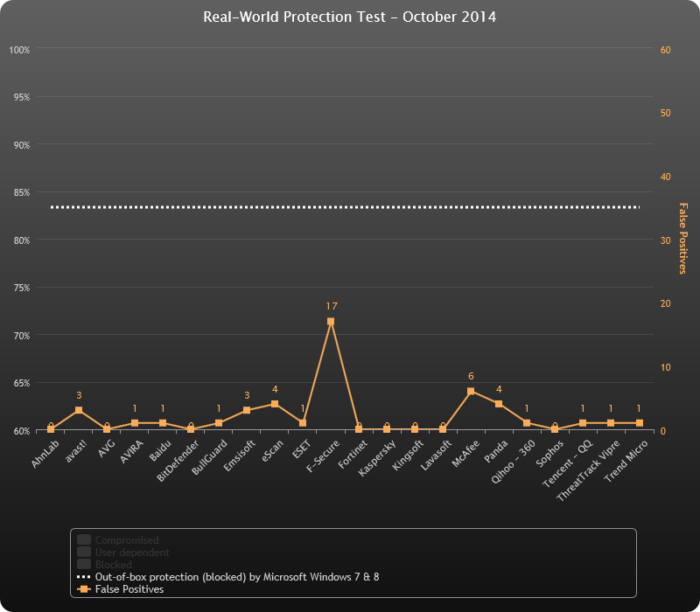
Task: Click the Baidu data point marker
Action: coord(163,423)
